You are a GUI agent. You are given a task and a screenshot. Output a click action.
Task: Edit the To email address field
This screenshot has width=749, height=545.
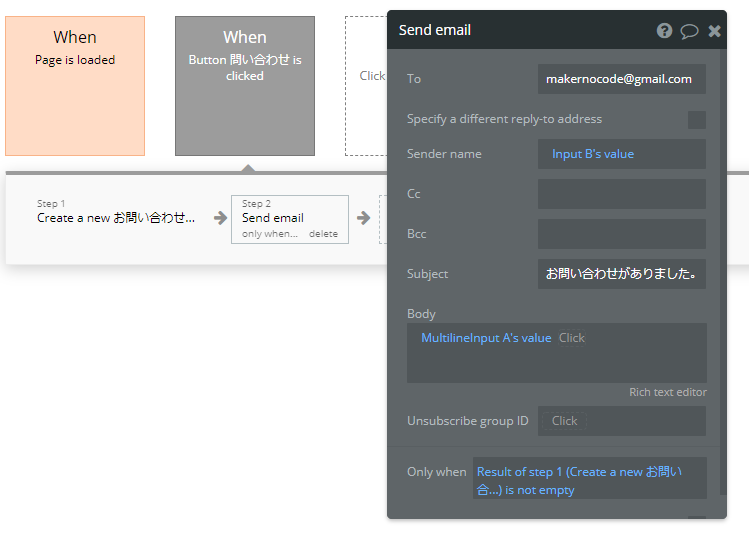[621, 79]
